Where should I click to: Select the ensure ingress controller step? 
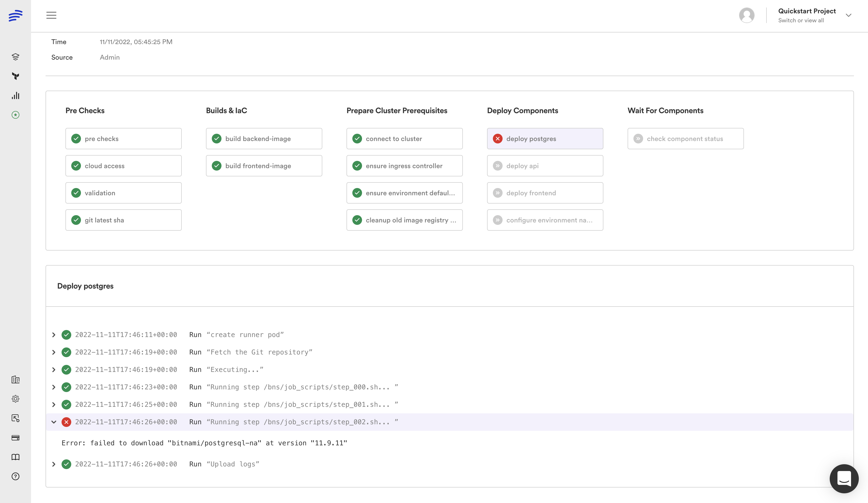coord(404,166)
